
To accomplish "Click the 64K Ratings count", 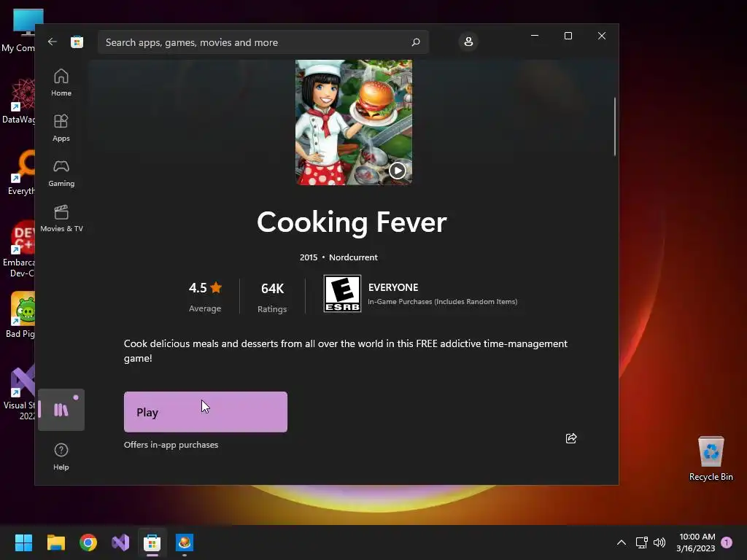I will (x=272, y=297).
